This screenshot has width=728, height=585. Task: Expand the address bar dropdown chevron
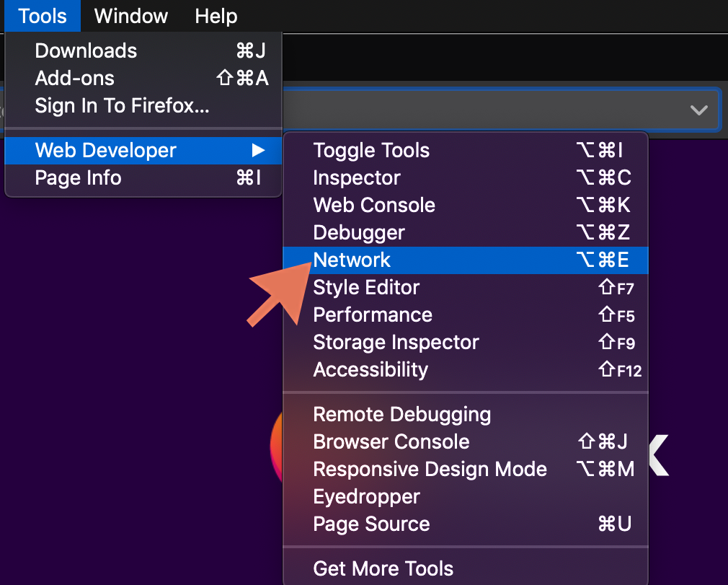click(698, 110)
